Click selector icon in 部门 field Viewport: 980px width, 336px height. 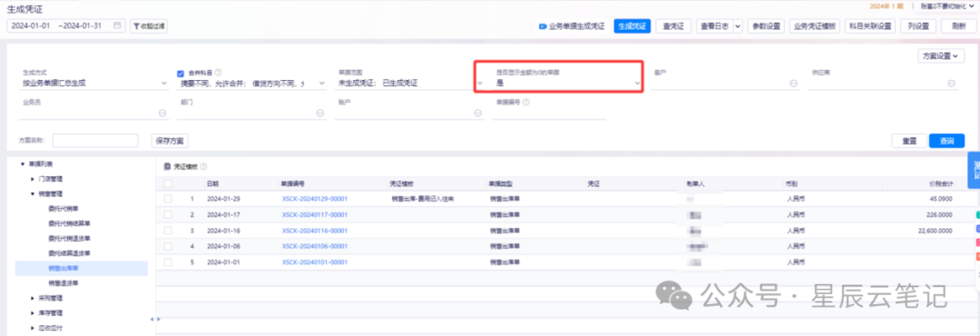point(320,113)
